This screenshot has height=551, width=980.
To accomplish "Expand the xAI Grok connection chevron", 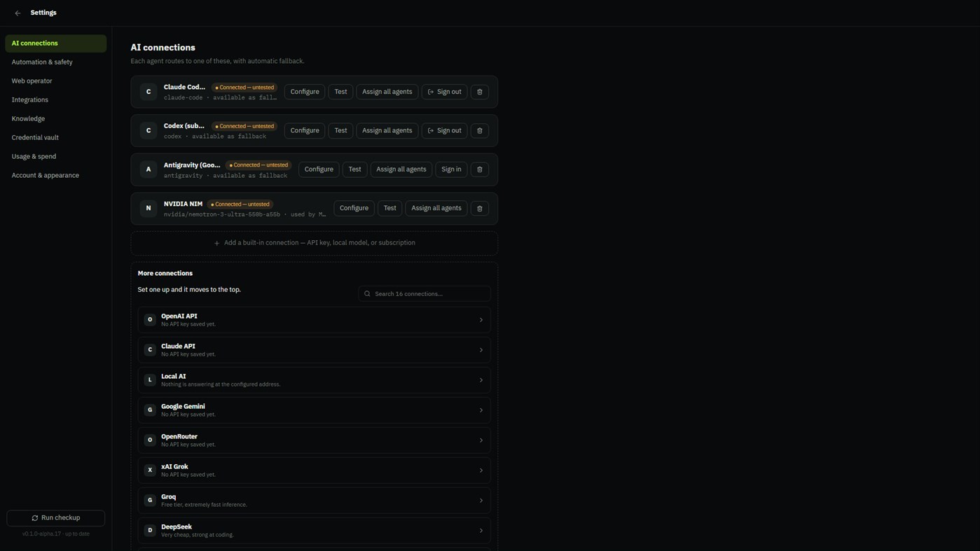I will click(x=481, y=470).
